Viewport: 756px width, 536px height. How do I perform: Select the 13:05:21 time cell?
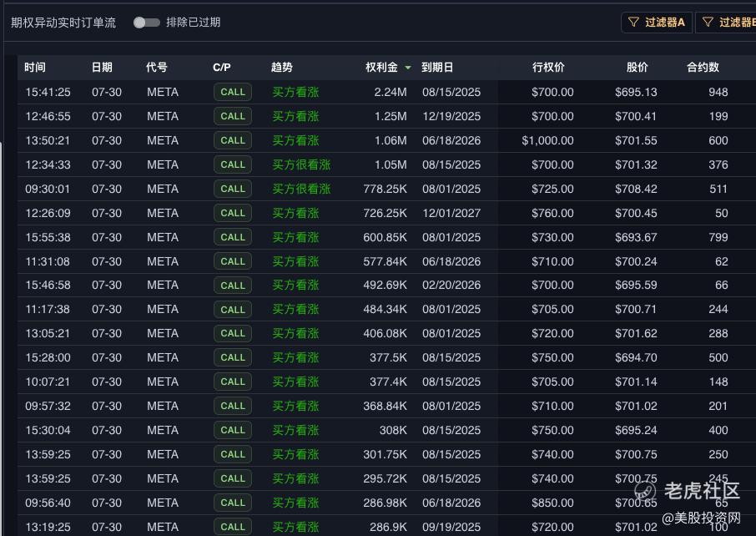tap(48, 333)
